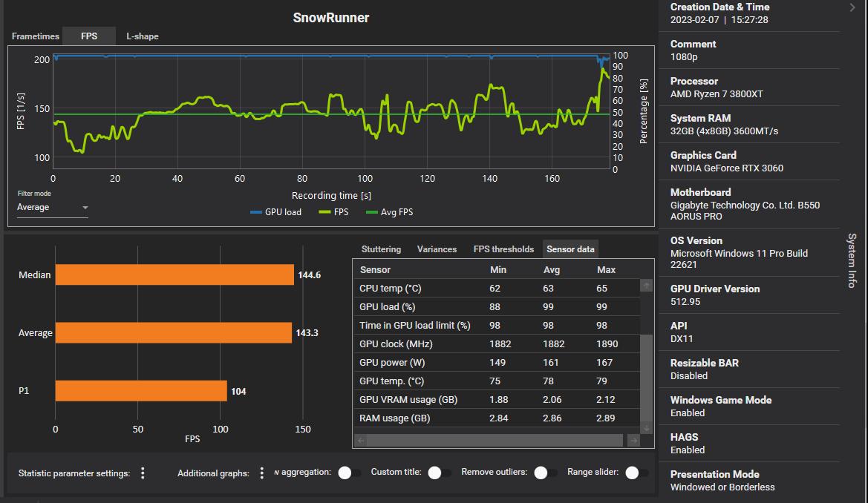The width and height of the screenshot is (868, 503).
Task: Click the Average FPS bar
Action: 173,332
